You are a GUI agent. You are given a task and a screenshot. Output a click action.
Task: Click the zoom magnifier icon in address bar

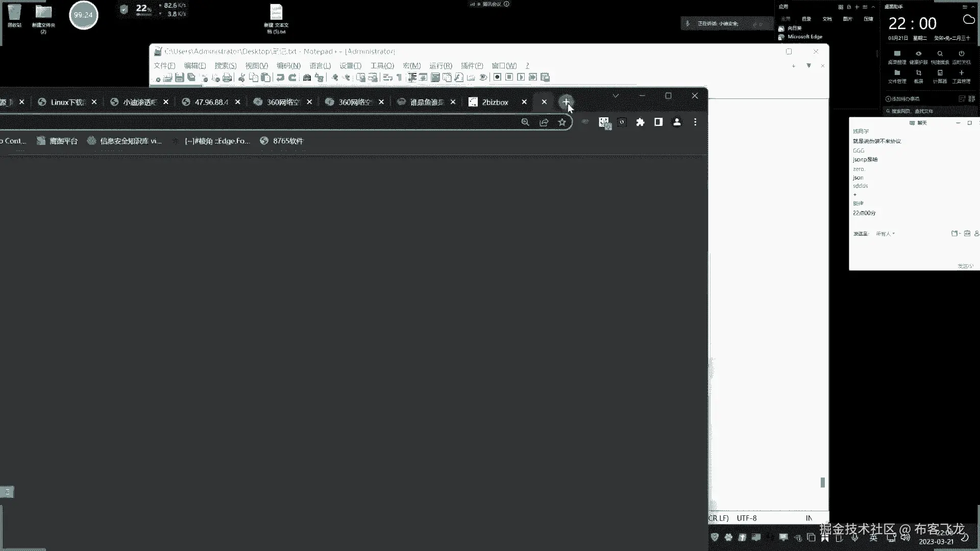tap(525, 122)
